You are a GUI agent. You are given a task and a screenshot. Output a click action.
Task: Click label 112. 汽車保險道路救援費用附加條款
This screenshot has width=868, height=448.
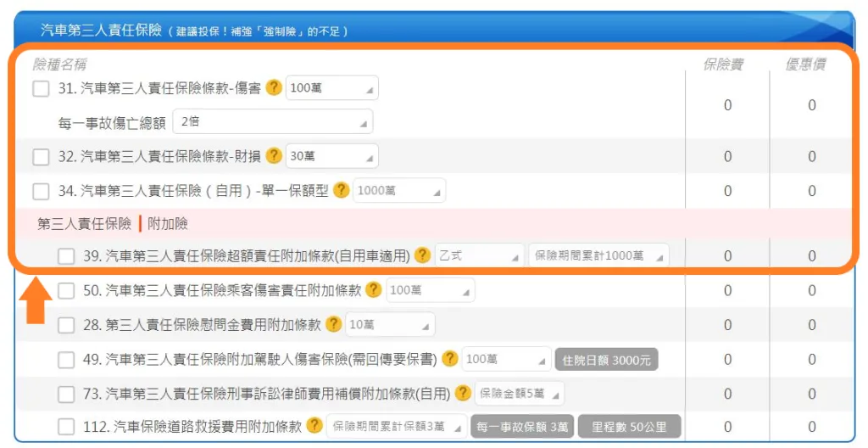coord(192,427)
